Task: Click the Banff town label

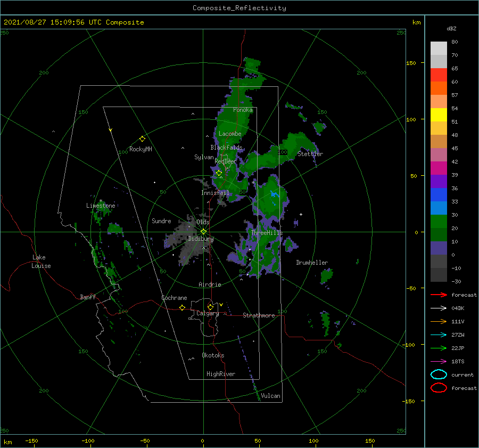Action: point(88,297)
